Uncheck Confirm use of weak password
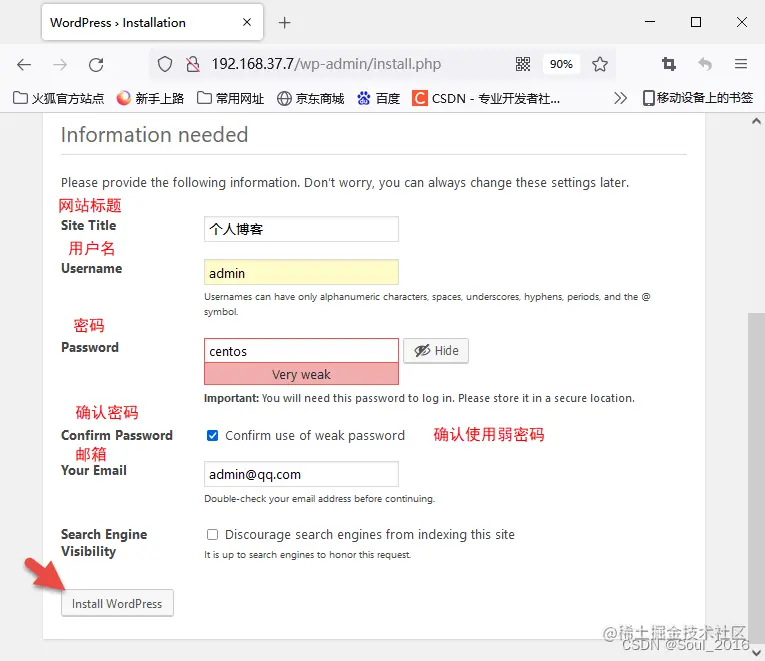This screenshot has height=661, width=765. (212, 435)
